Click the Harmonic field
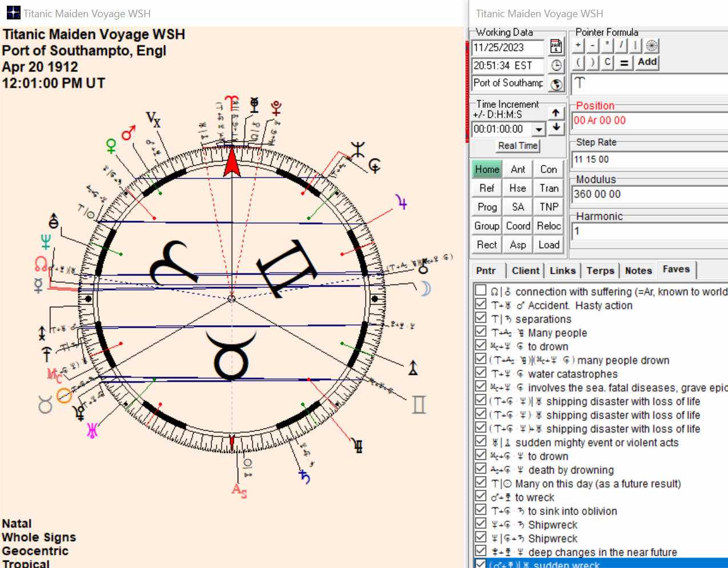This screenshot has width=728, height=568. tap(650, 231)
